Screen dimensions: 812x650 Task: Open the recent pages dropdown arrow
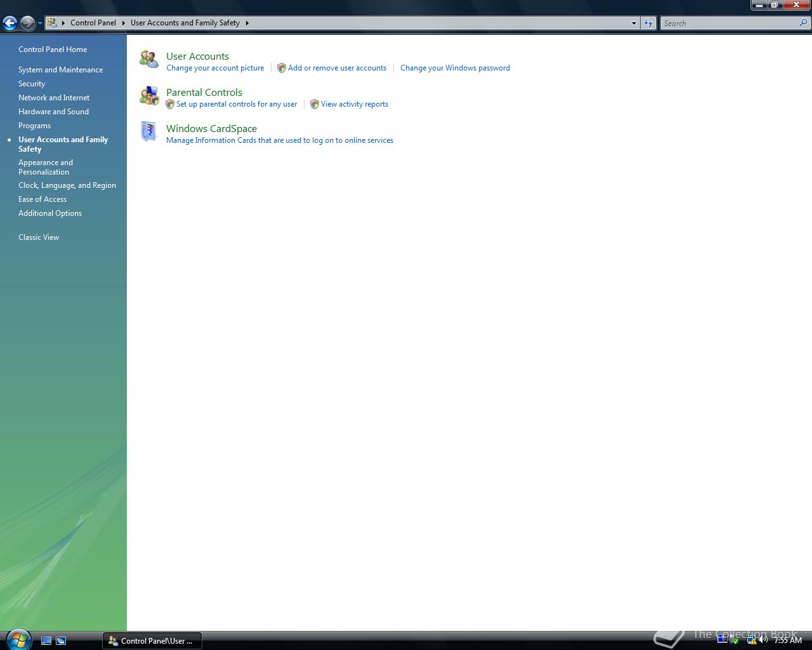pyautogui.click(x=40, y=23)
